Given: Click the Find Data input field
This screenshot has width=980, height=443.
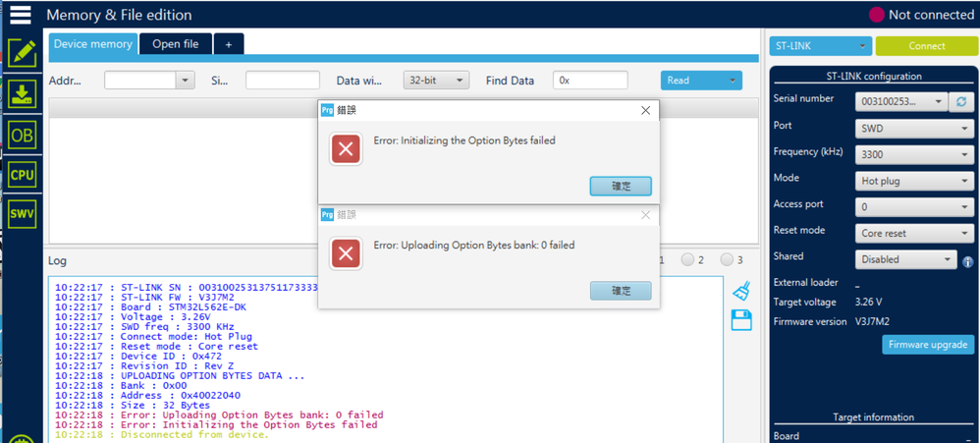Looking at the screenshot, I should (590, 80).
